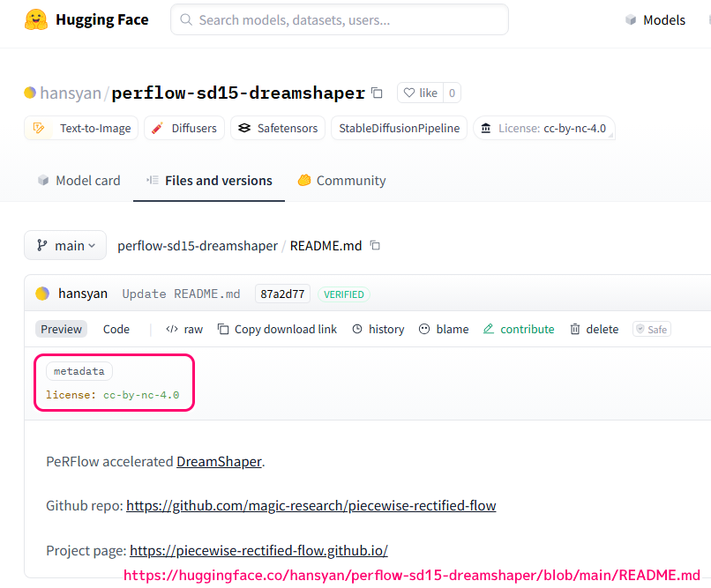Open the Update README.md commit message

click(x=181, y=294)
